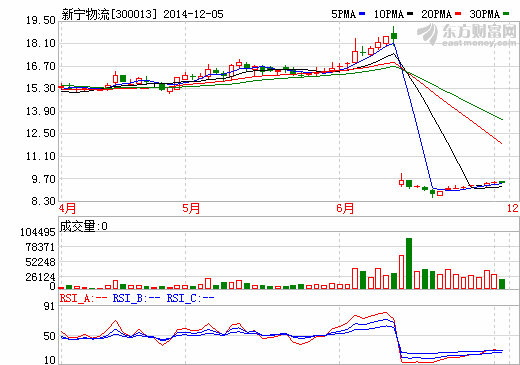Click the RSI_A:-- indicator label
Image resolution: width=520 pixels, height=365 pixels.
click(x=83, y=298)
